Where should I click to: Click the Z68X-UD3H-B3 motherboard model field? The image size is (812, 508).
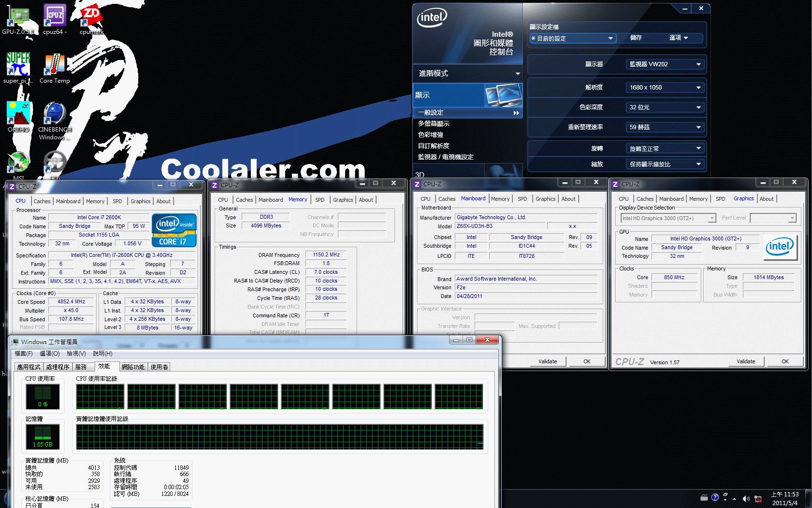(501, 226)
